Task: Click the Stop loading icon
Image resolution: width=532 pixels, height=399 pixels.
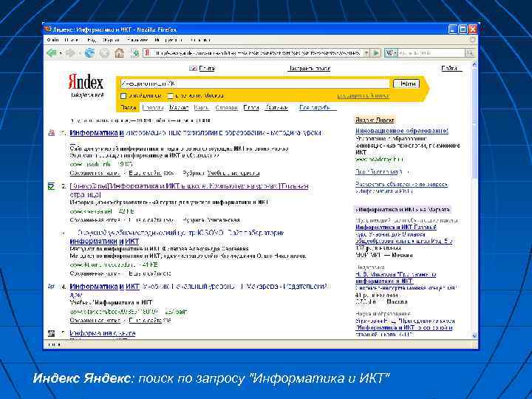Action: (x=104, y=53)
